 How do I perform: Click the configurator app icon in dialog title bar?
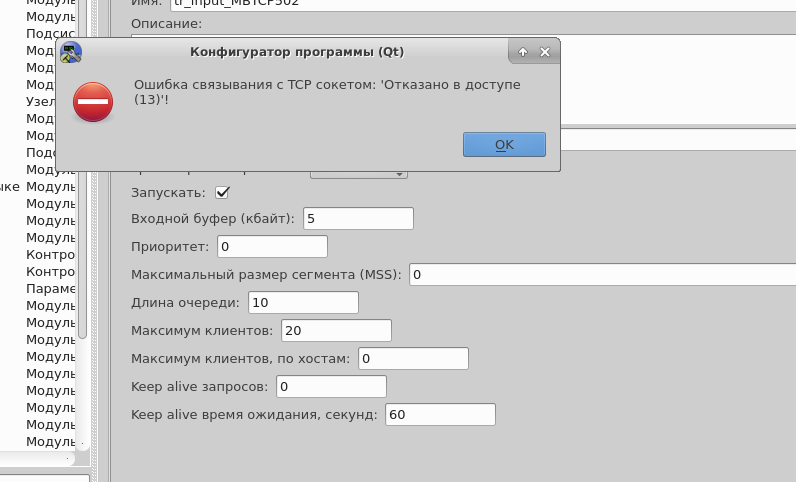pos(71,52)
